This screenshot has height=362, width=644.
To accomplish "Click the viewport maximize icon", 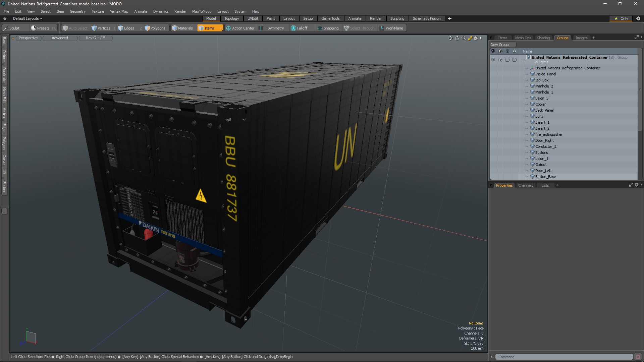I will click(x=470, y=38).
